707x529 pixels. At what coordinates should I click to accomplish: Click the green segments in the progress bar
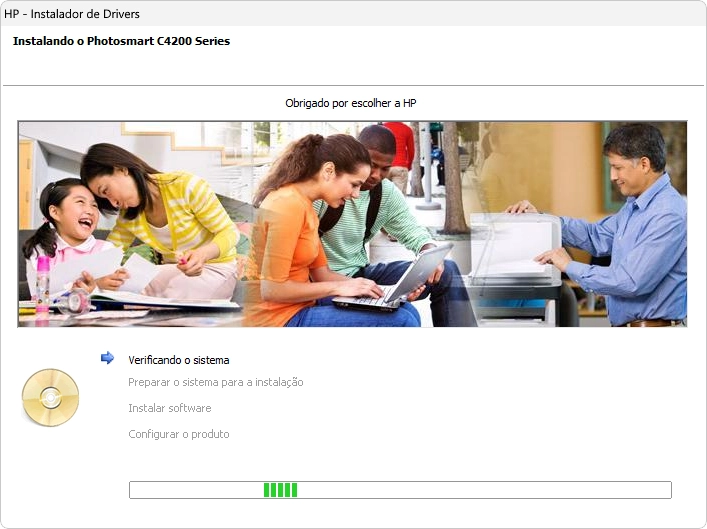tap(280, 490)
